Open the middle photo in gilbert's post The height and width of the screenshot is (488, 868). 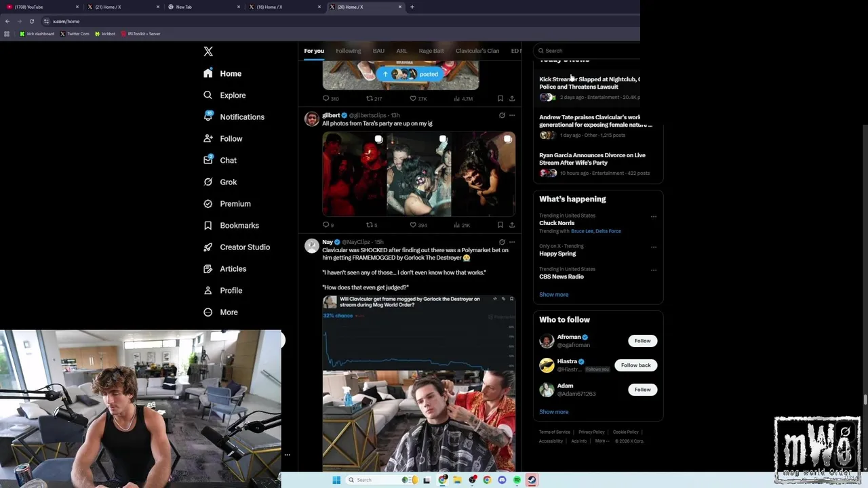coord(418,174)
